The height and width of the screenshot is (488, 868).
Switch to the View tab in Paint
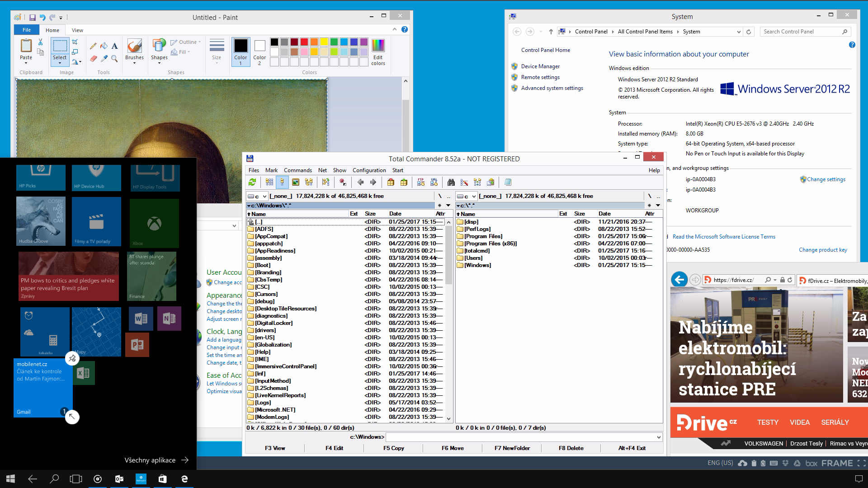tap(77, 30)
